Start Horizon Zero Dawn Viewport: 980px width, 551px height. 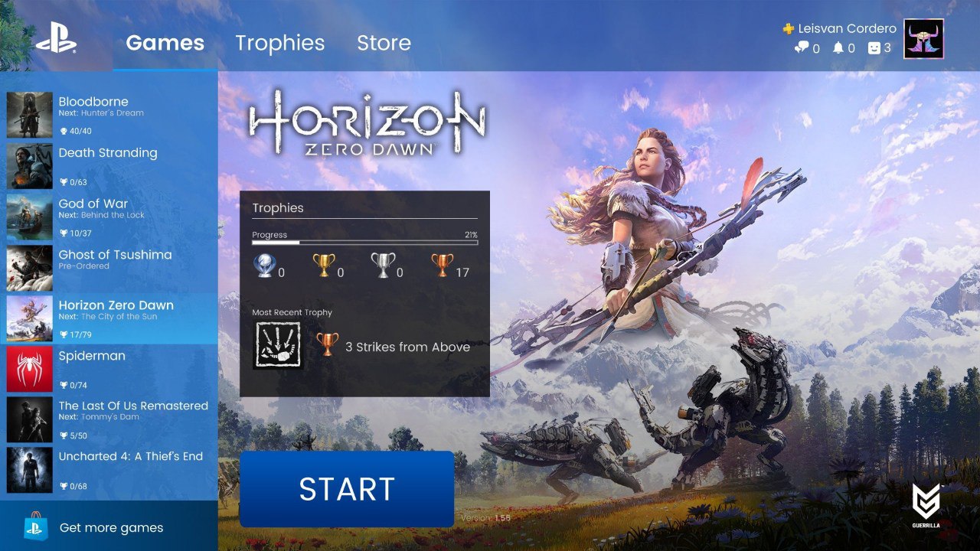click(347, 489)
